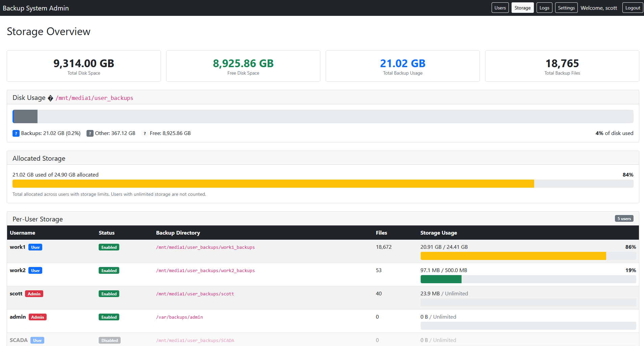This screenshot has width=644, height=346.
Task: Click the disk usage progress bar
Action: coord(323,116)
